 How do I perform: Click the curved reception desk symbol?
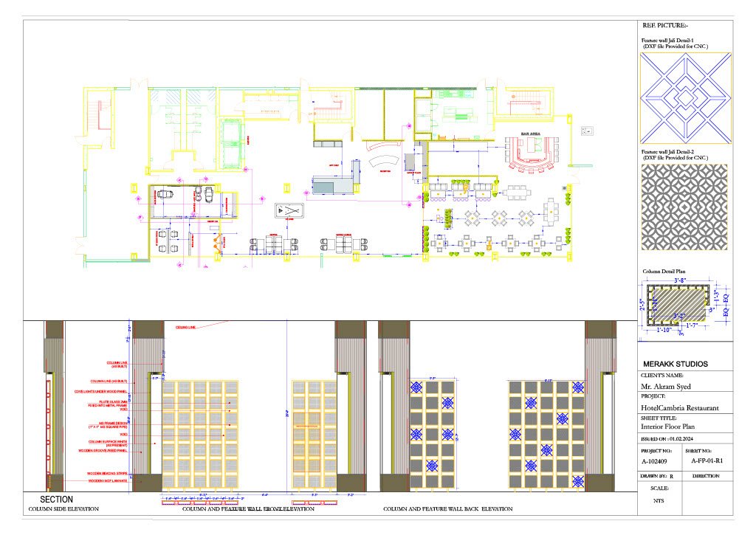(382, 162)
